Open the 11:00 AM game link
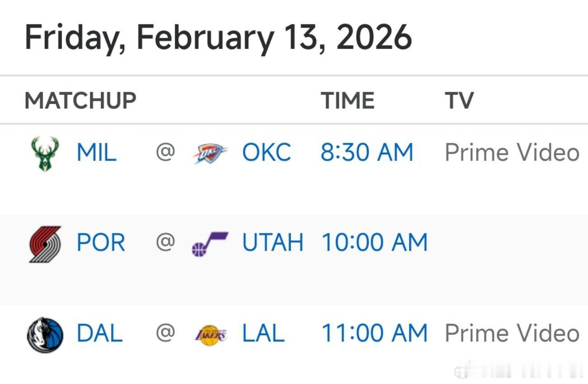 [374, 334]
